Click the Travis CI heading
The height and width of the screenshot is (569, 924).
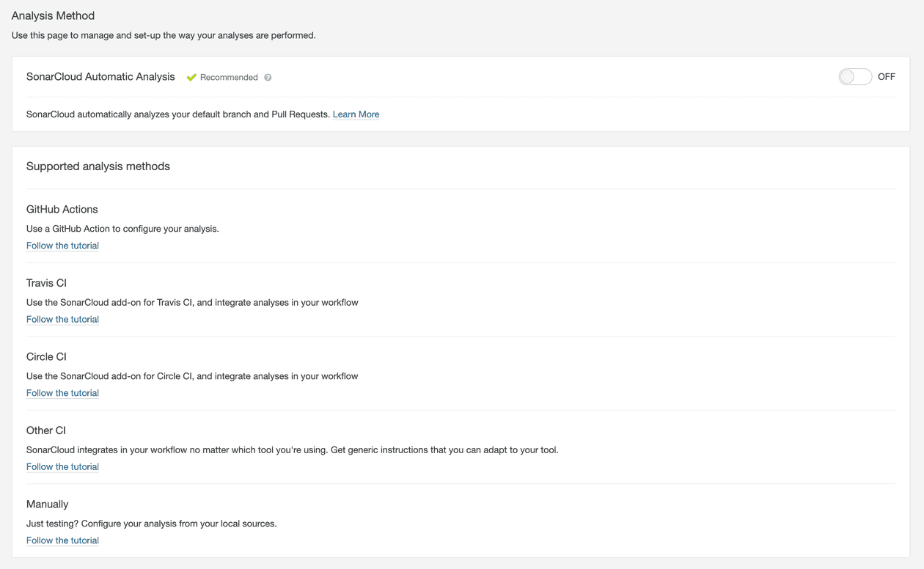(x=46, y=283)
